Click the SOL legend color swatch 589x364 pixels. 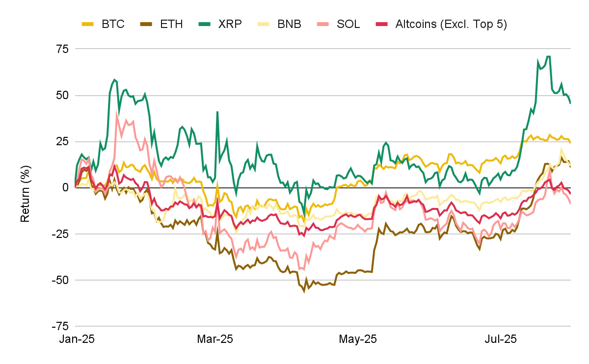click(323, 24)
